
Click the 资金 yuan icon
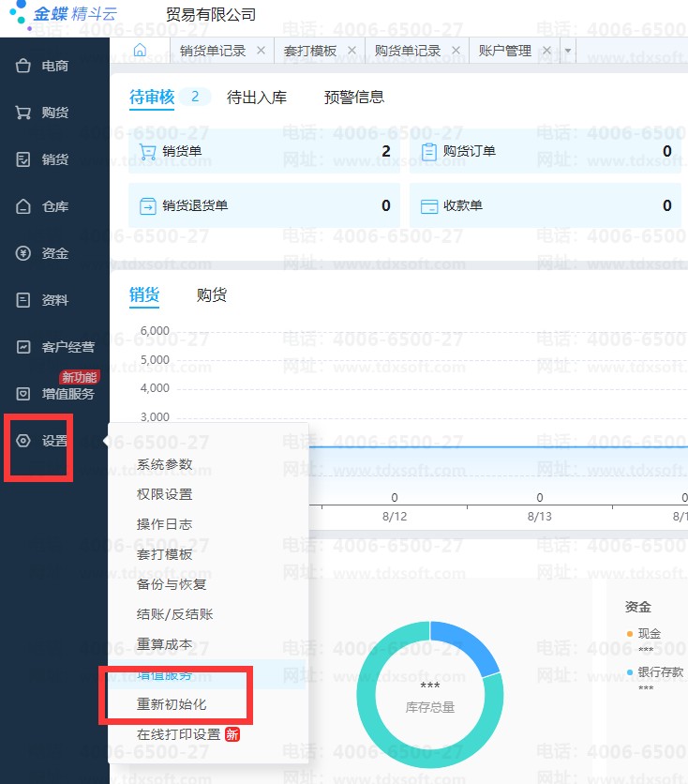tap(23, 253)
